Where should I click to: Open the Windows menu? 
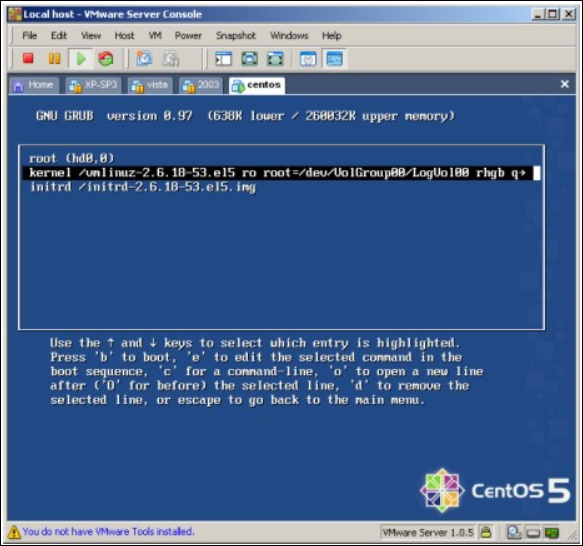[289, 36]
